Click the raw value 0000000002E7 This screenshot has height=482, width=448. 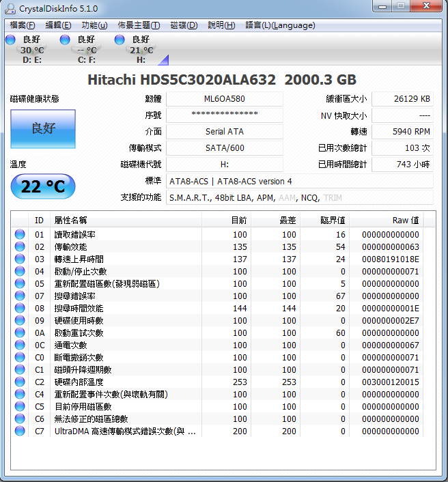point(390,321)
